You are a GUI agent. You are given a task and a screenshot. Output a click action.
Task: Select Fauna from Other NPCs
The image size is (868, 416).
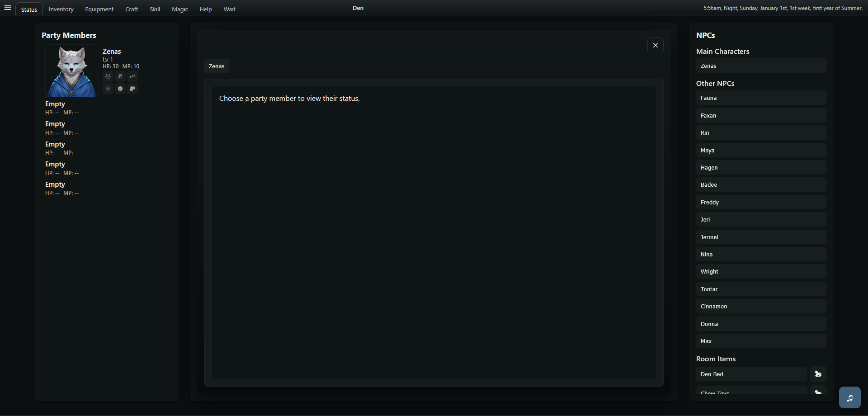(761, 98)
